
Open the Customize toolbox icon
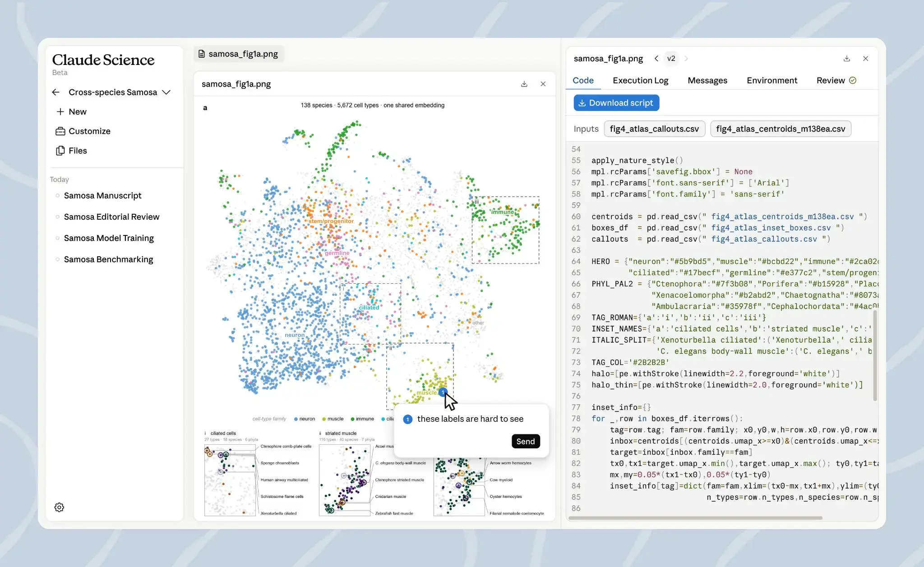(x=60, y=131)
